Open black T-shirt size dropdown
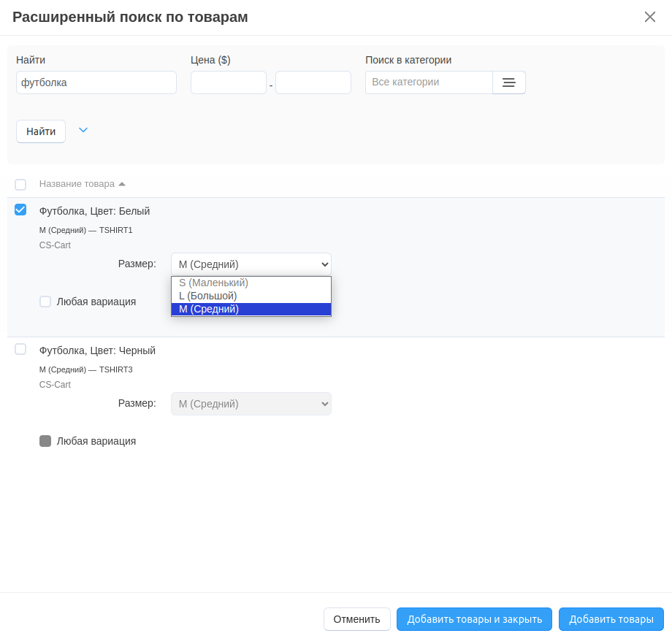 point(251,404)
